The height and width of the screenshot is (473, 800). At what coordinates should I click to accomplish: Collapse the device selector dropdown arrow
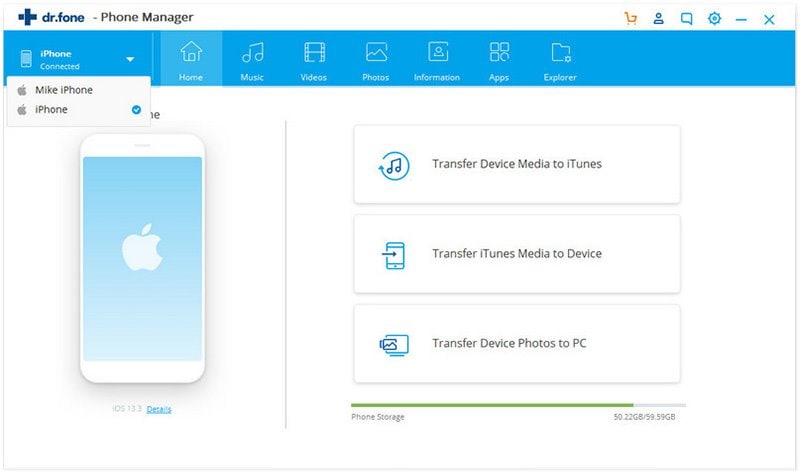[x=130, y=60]
